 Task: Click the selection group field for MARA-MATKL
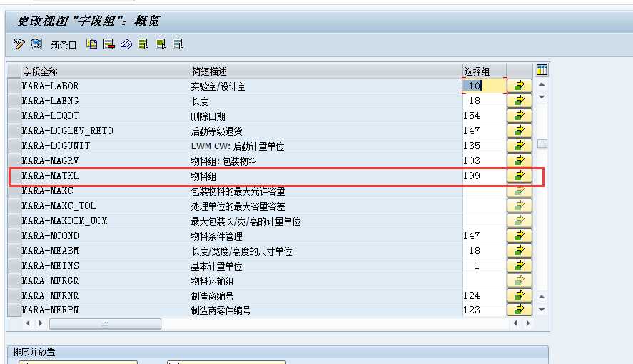(484, 176)
